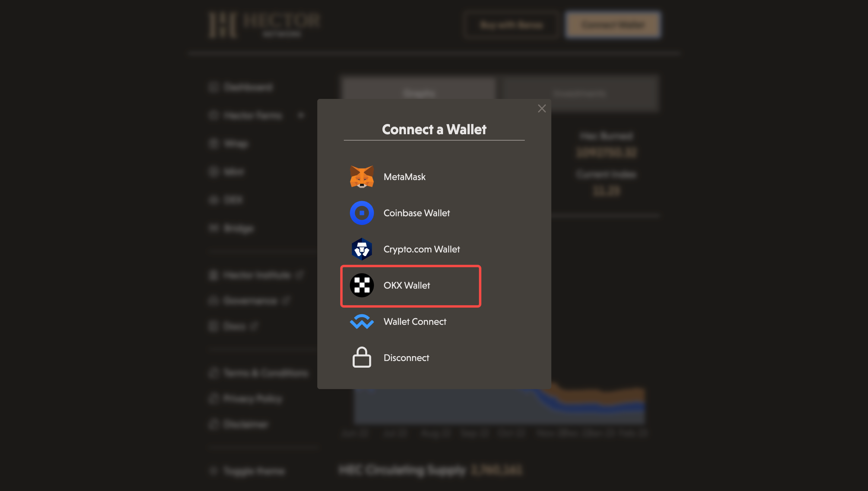This screenshot has height=491, width=868.
Task: Click the OKX checkered logo icon
Action: (x=362, y=285)
